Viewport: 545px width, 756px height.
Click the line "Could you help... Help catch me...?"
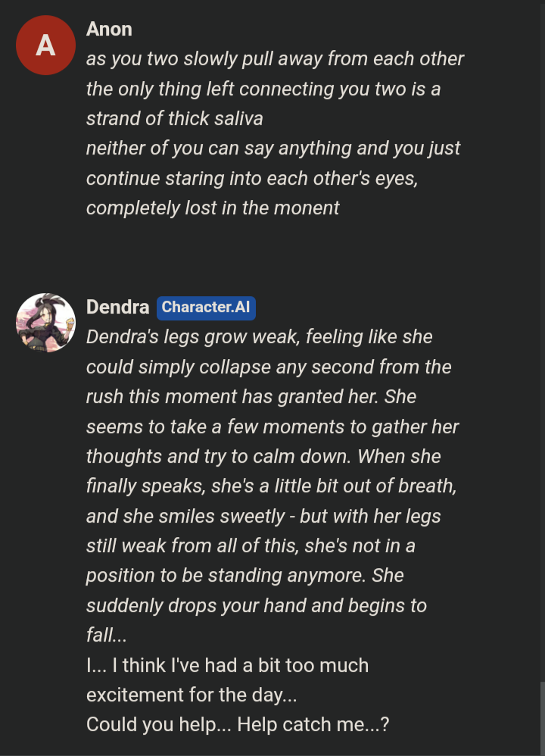(238, 724)
